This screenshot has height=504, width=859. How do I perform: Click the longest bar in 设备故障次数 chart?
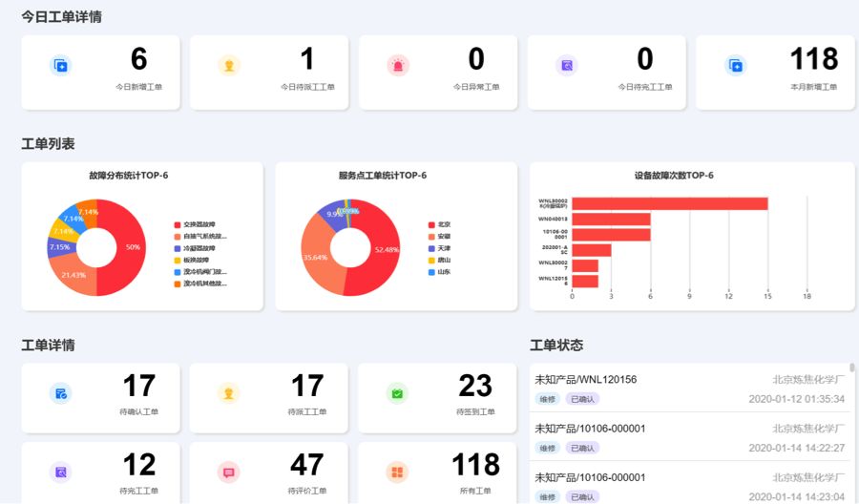(x=669, y=203)
